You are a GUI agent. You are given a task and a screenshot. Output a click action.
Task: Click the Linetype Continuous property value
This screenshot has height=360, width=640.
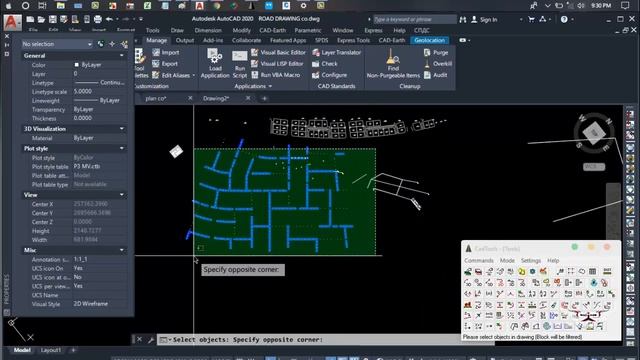[x=100, y=83]
